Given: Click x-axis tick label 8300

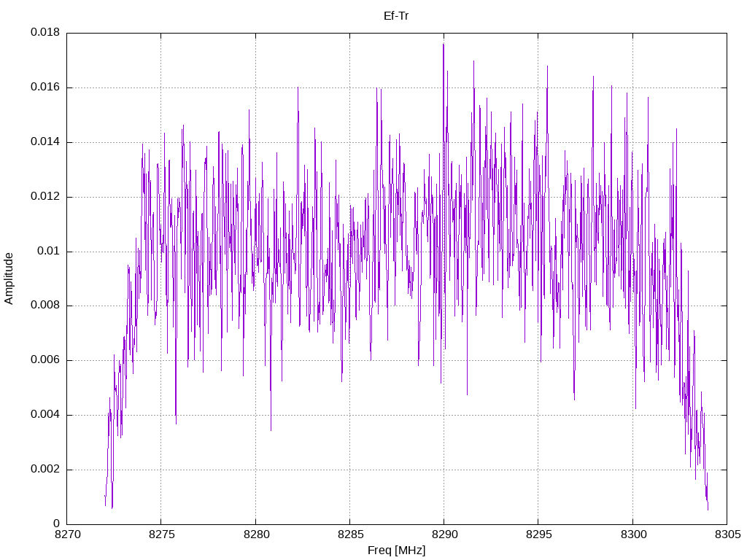Looking at the screenshot, I should point(634,534).
